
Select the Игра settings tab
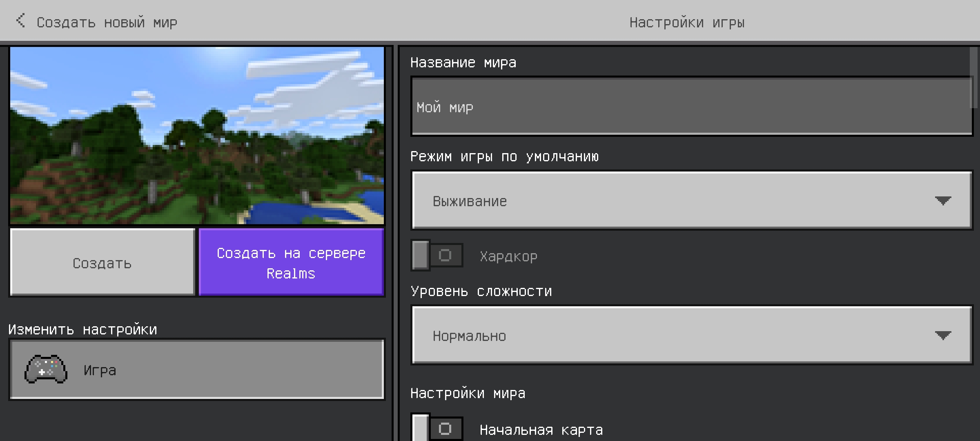pos(196,370)
